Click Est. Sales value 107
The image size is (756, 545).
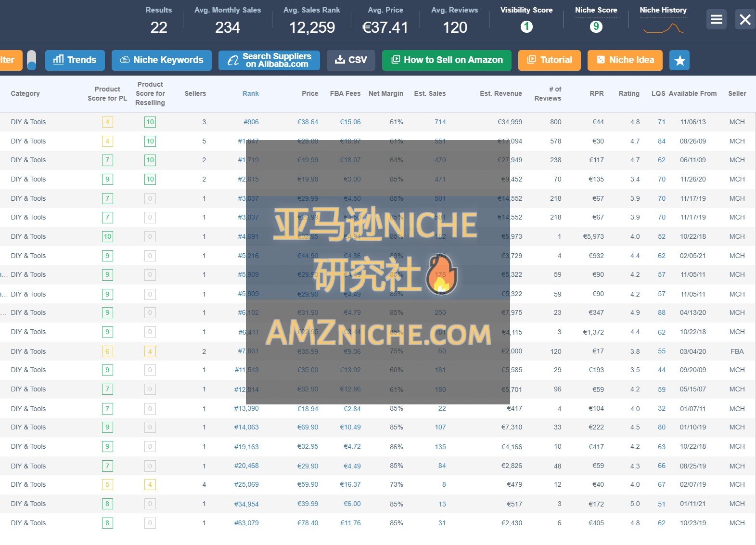point(440,427)
